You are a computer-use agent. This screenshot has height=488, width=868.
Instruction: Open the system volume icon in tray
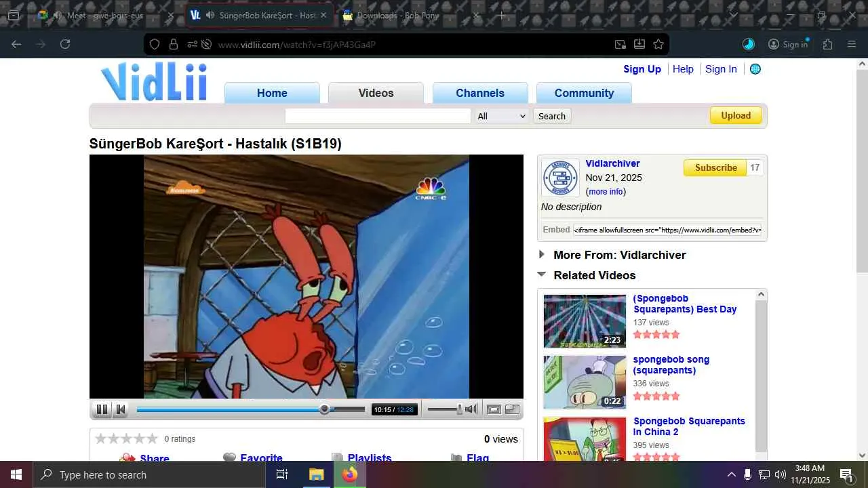tap(781, 474)
